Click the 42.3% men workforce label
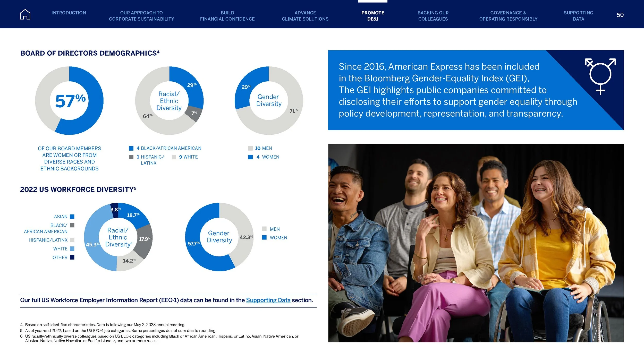The image size is (644, 362). [x=246, y=237]
